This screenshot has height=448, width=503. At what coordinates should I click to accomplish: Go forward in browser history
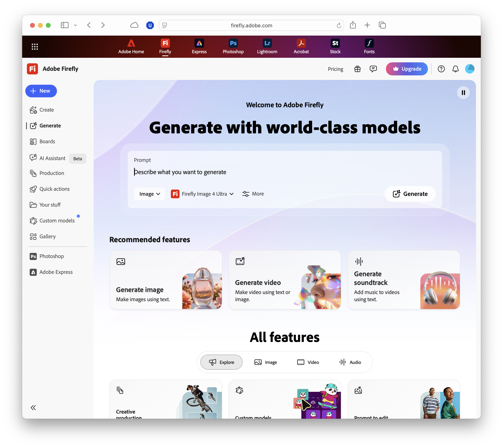(x=103, y=25)
